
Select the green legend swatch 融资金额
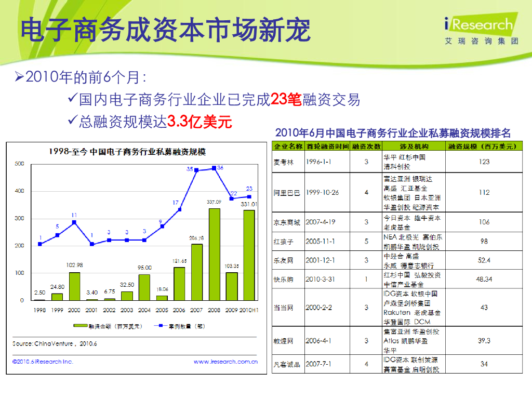[x=81, y=326]
